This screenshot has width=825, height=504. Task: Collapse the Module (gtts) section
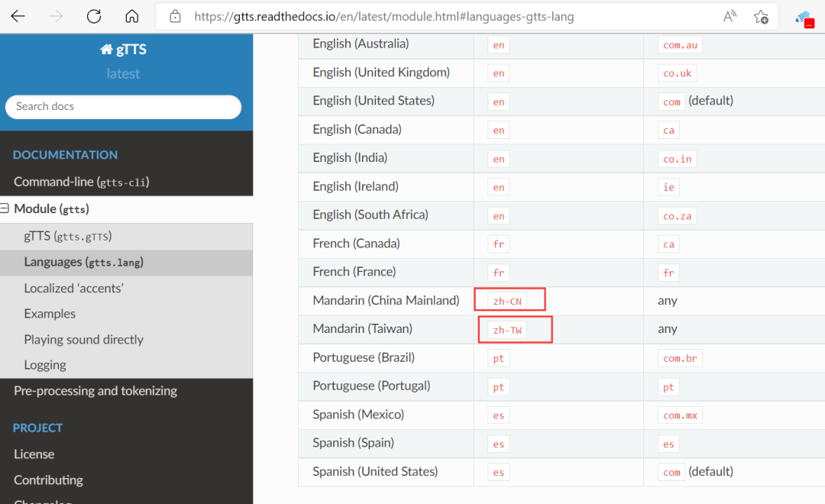click(5, 208)
